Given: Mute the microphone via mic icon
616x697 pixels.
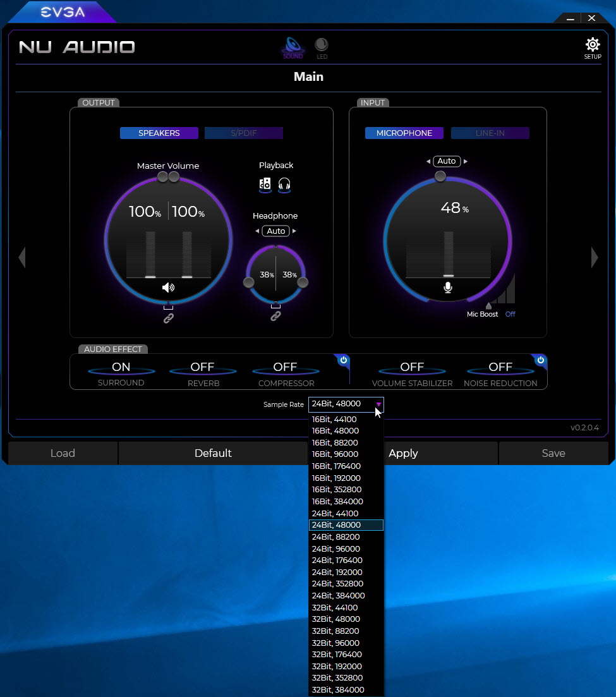Looking at the screenshot, I should 448,288.
